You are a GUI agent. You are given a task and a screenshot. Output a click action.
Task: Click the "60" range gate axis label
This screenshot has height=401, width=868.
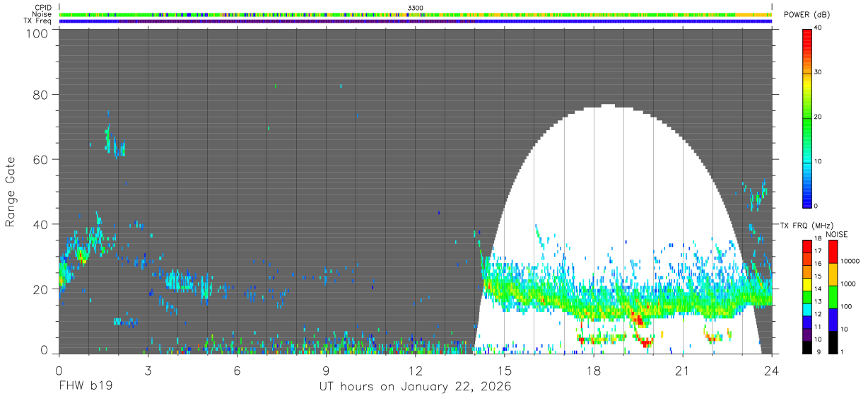[41, 160]
